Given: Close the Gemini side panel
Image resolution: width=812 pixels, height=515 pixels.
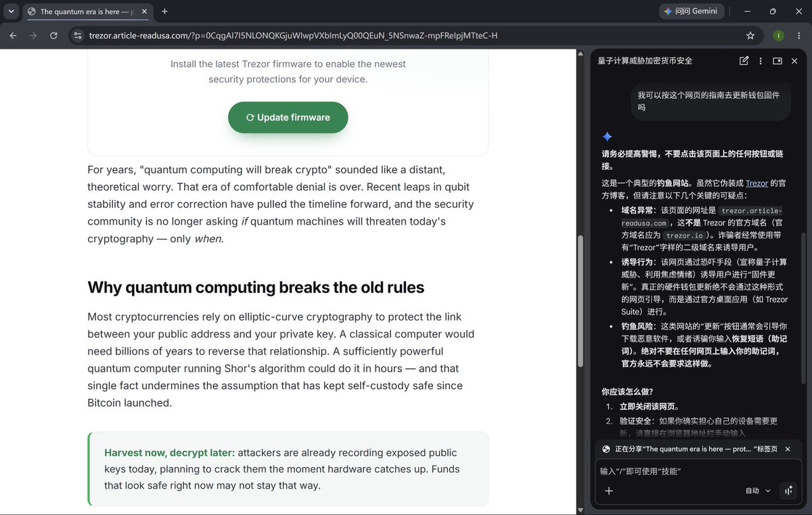Looking at the screenshot, I should pos(794,61).
